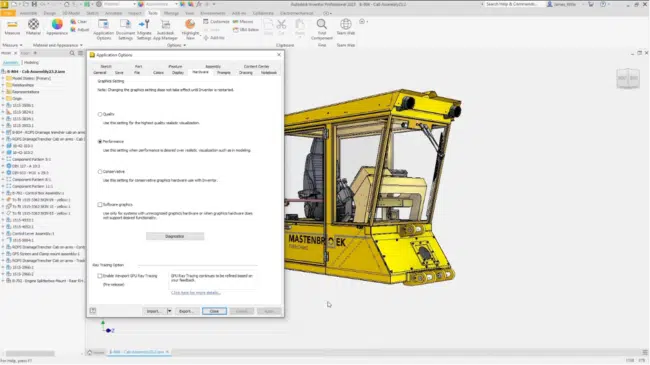Open the Sketch options tab
Viewport: 650px width, 365px height.
[106, 66]
